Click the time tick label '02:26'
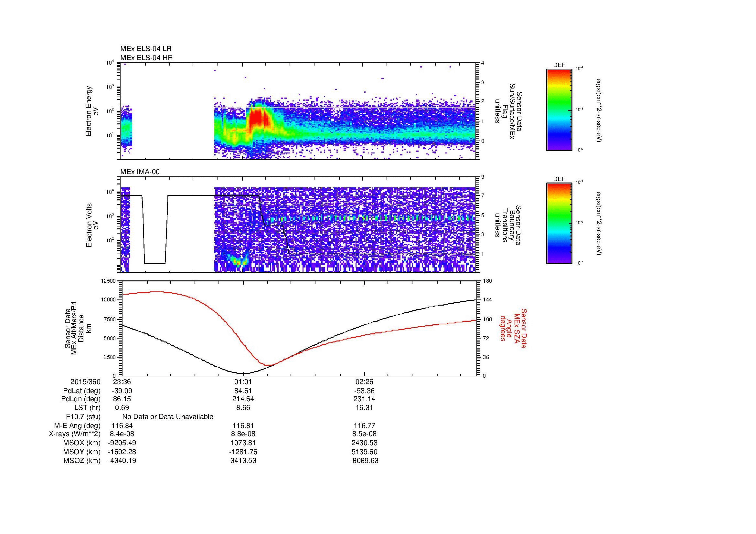The width and height of the screenshot is (756, 534). pos(364,382)
